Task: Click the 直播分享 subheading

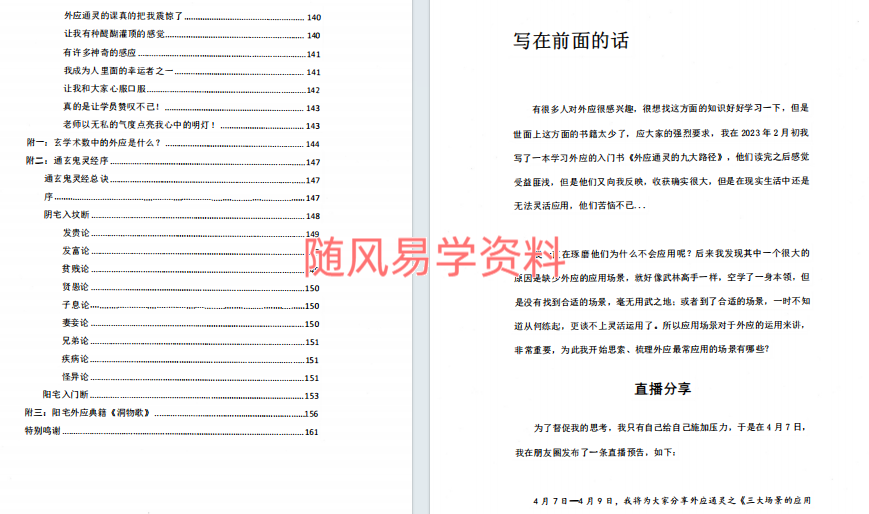Action: (x=663, y=388)
